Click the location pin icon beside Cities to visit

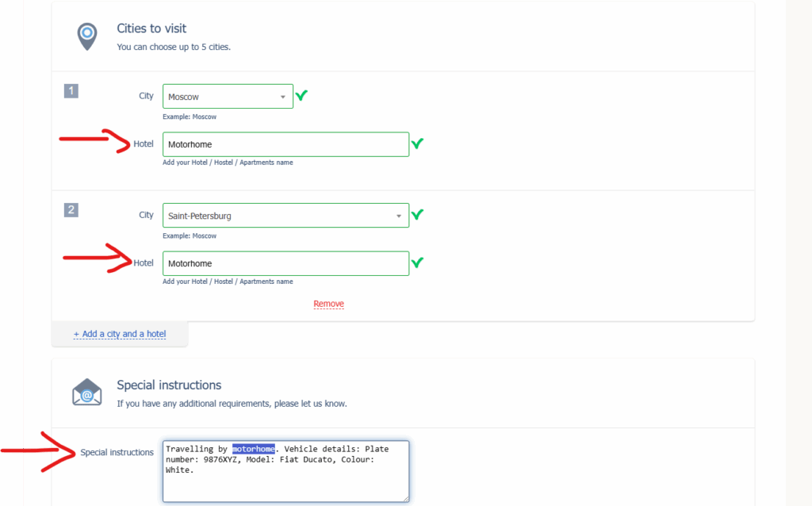(86, 36)
